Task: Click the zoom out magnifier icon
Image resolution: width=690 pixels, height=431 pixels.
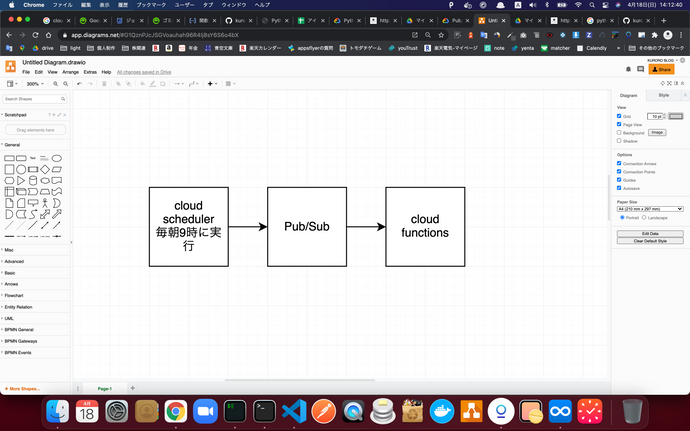Action: [66, 84]
